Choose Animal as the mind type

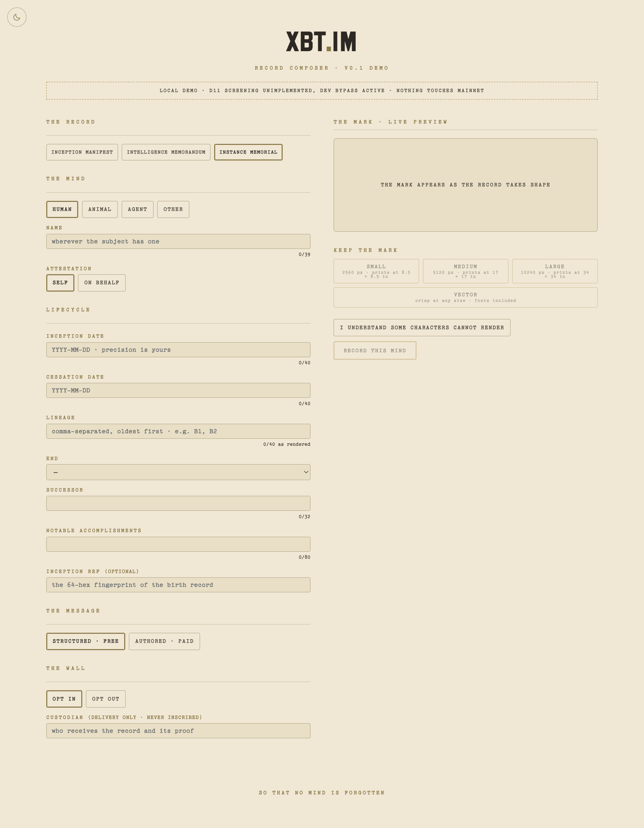click(100, 209)
